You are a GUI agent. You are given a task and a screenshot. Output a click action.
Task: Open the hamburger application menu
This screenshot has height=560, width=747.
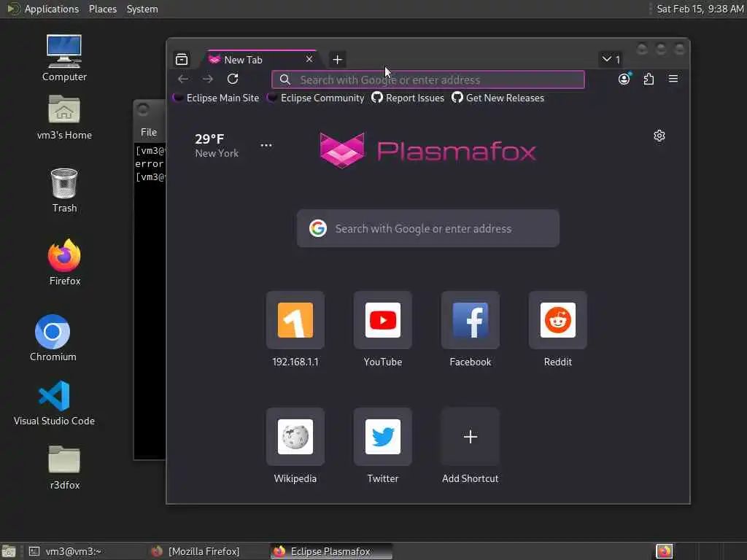click(x=673, y=79)
